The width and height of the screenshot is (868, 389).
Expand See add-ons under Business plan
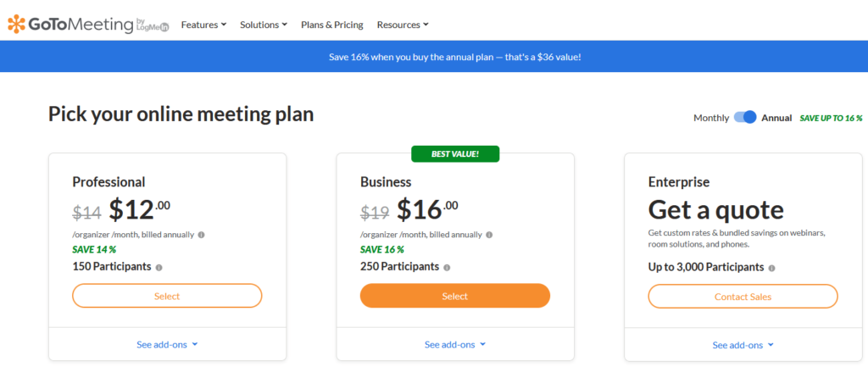tap(455, 344)
